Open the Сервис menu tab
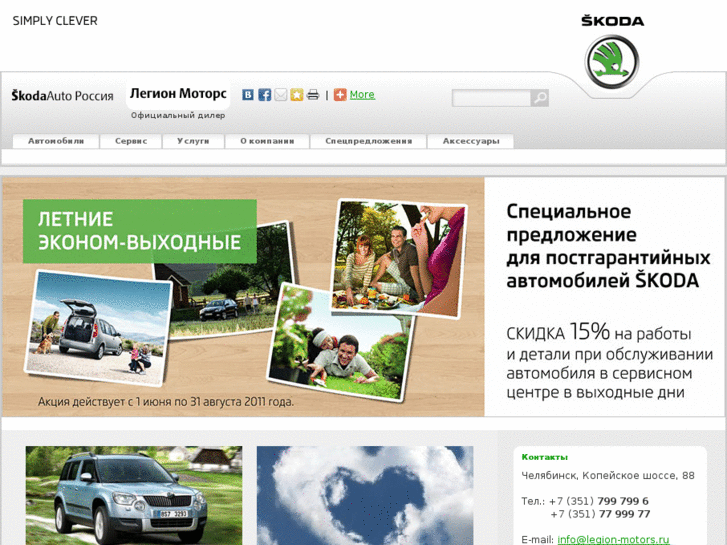 point(131,141)
